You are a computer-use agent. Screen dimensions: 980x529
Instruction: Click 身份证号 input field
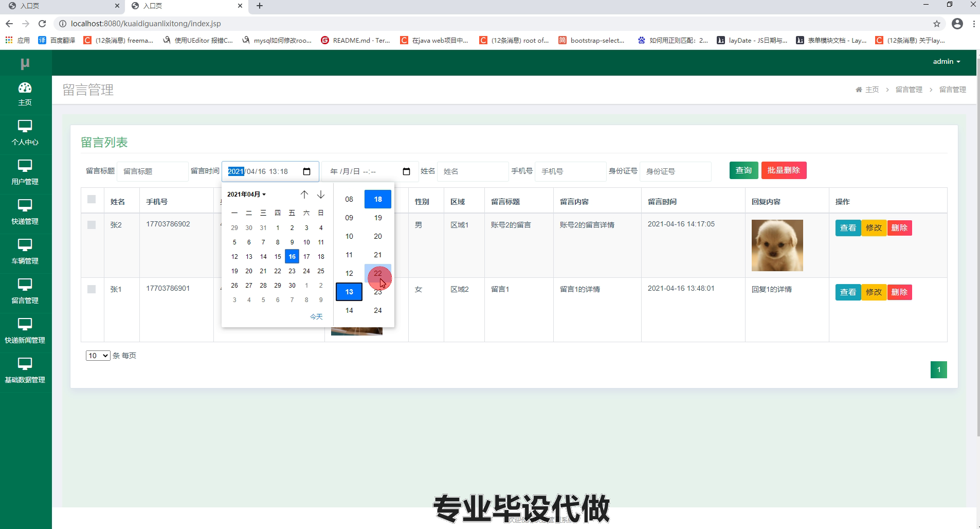click(676, 171)
